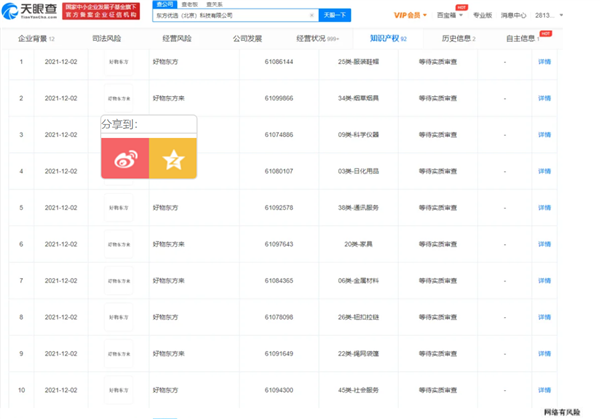Click the 38类-通讯服务 category cell
This screenshot has height=419, width=600.
358,208
